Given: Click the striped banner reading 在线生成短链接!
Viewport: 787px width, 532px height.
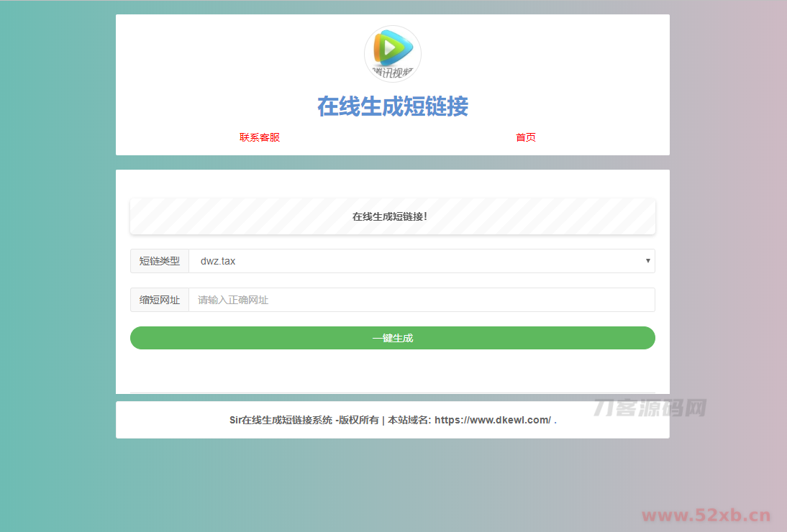Looking at the screenshot, I should pyautogui.click(x=392, y=216).
